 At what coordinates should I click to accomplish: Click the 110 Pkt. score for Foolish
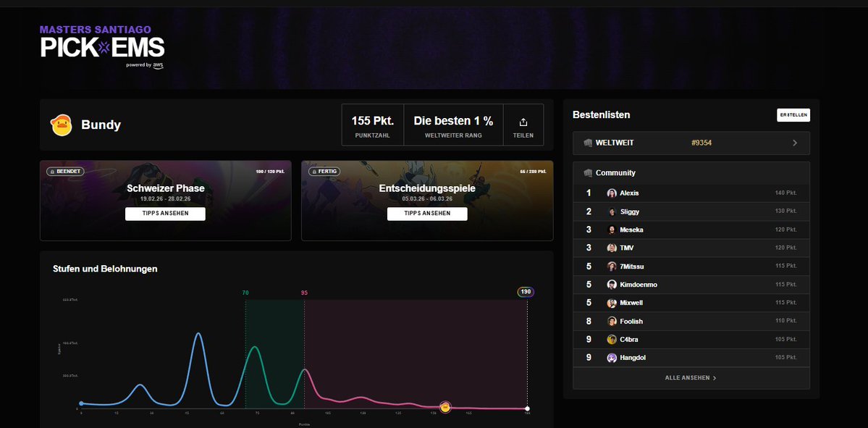(786, 321)
